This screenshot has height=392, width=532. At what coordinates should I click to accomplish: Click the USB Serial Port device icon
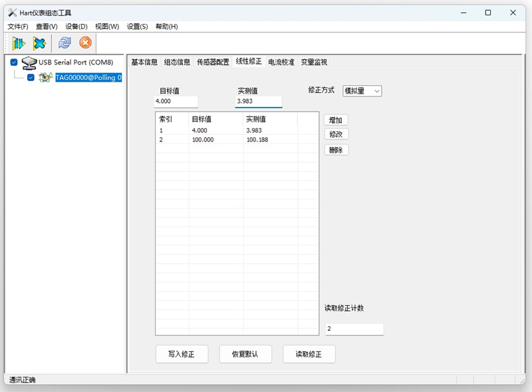pyautogui.click(x=29, y=62)
